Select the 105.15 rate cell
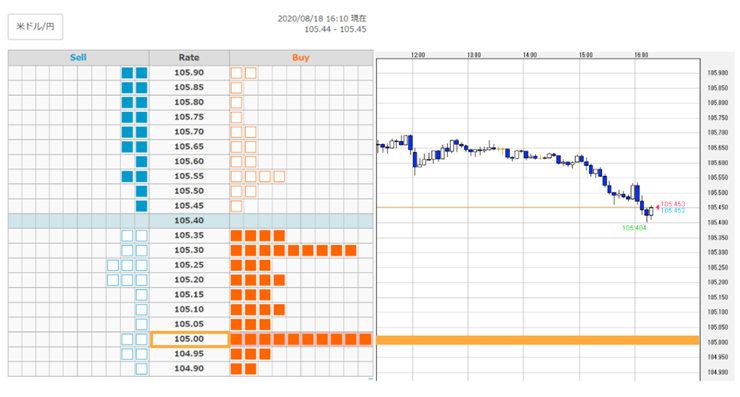 tap(189, 295)
